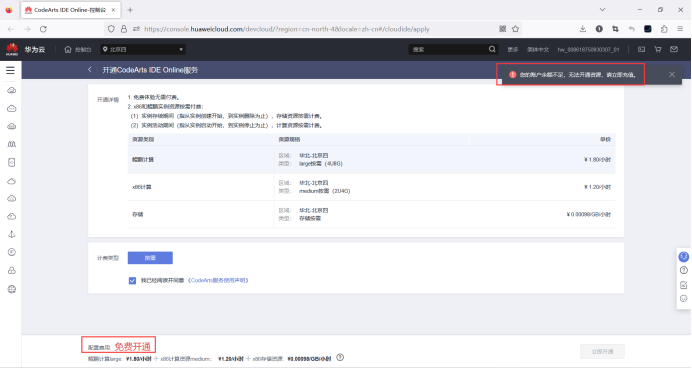Click the large按需 (4U8G) specification text
Image resolution: width=692 pixels, height=368 pixels.
coord(321,164)
